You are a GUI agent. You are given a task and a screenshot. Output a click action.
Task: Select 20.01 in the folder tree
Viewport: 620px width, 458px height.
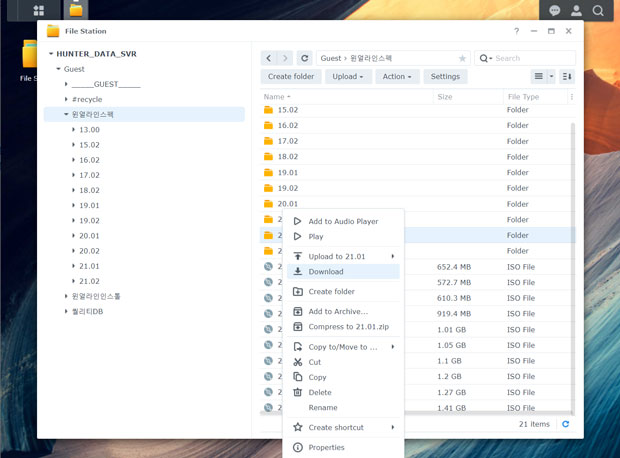[89, 236]
